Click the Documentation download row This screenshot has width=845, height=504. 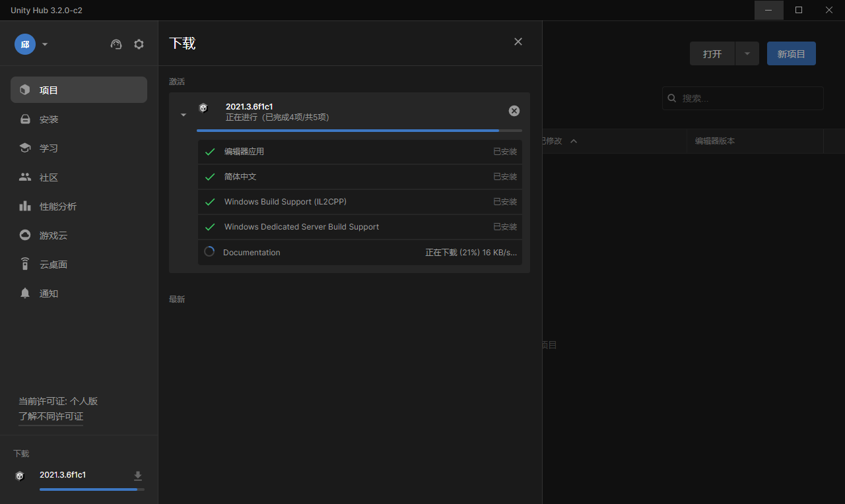point(360,253)
